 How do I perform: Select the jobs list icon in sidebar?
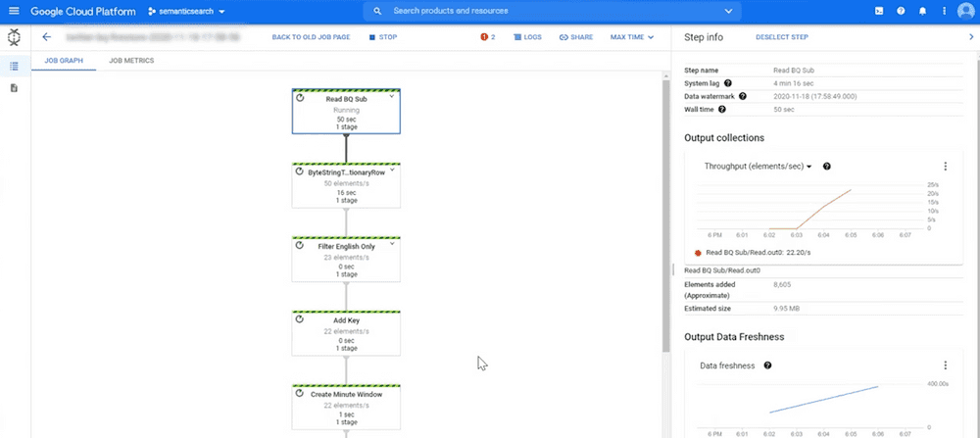tap(14, 66)
